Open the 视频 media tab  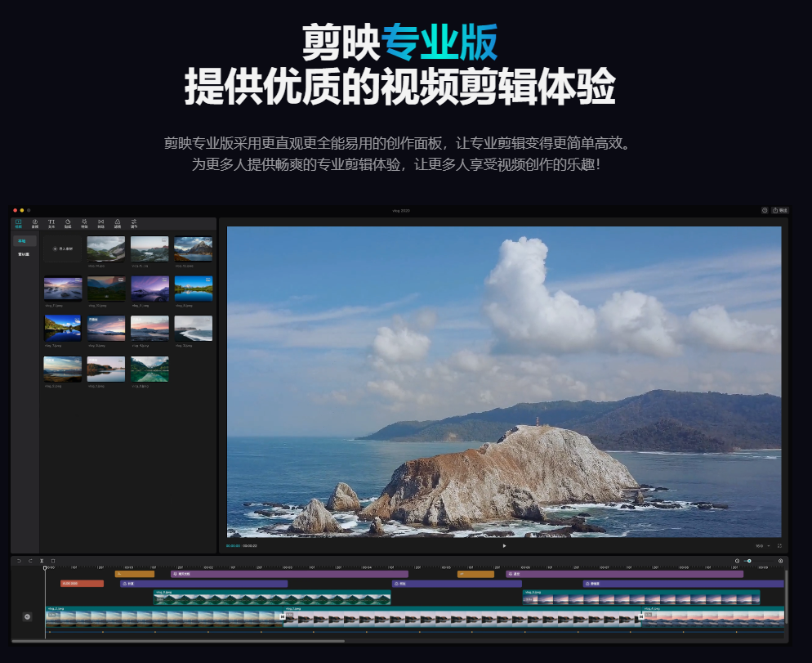[19, 223]
